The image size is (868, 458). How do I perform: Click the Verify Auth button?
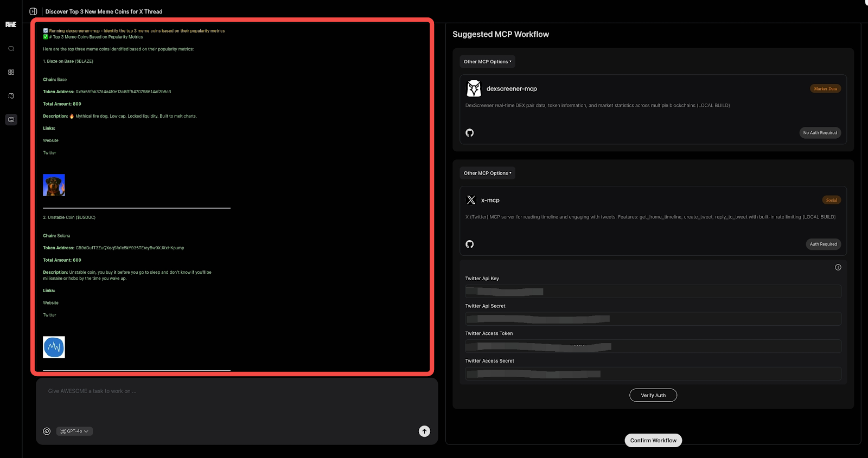pyautogui.click(x=653, y=396)
